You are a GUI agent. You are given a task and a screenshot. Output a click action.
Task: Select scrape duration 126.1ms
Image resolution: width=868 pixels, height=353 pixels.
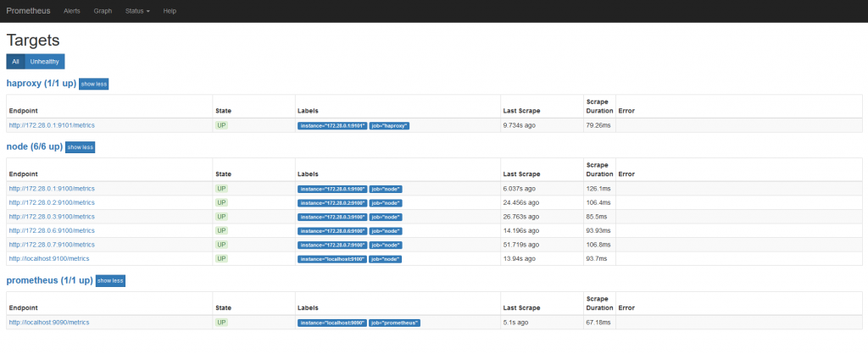point(597,189)
